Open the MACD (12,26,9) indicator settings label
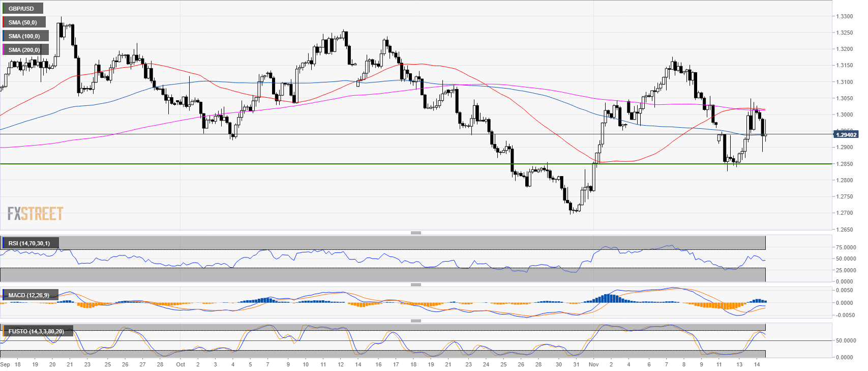 29,295
